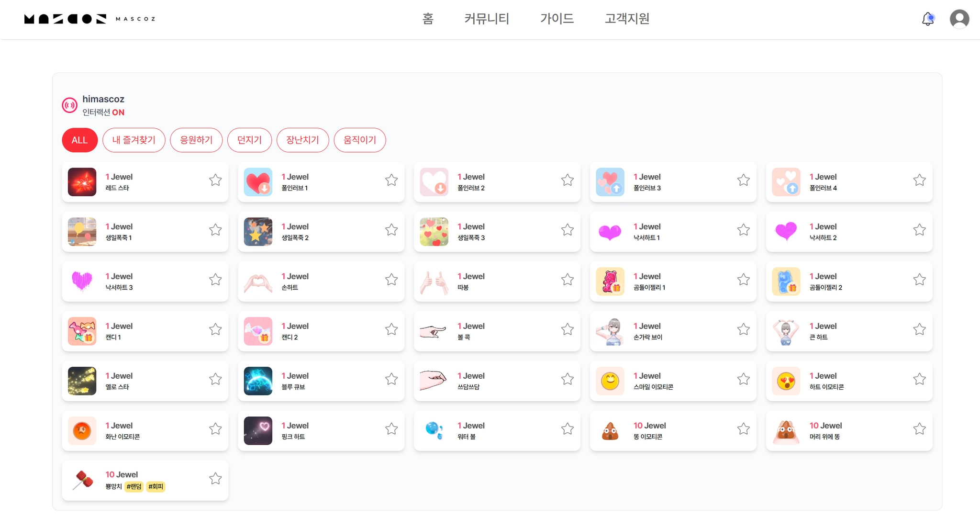Select the 블루 큐브 effect icon
This screenshot has width=980, height=518.
tap(258, 381)
